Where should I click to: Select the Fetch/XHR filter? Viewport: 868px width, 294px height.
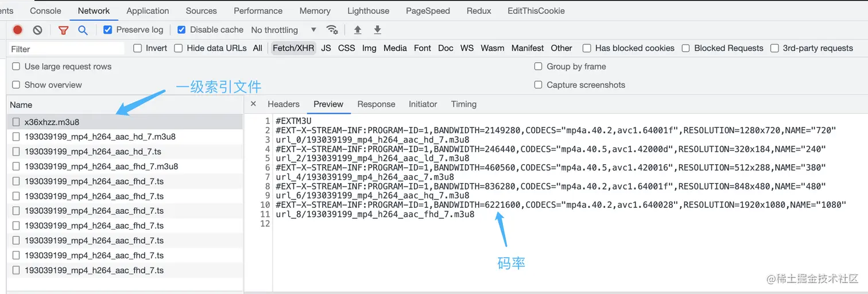pyautogui.click(x=293, y=48)
